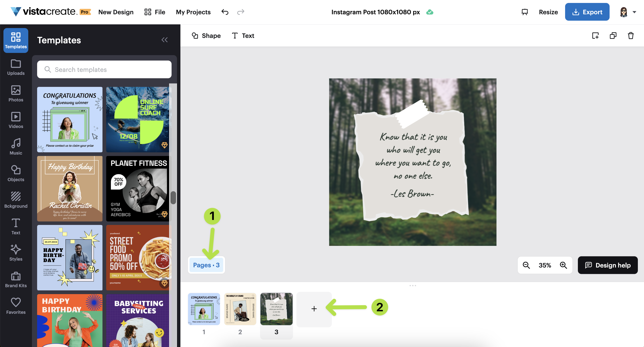Open the Background panel

pyautogui.click(x=16, y=200)
